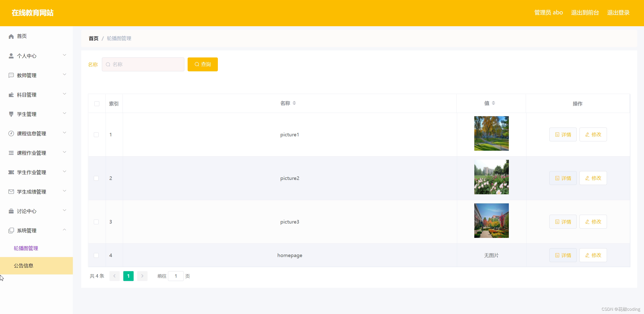The image size is (644, 314).
Task: Click the picture3 thumbnail image
Action: [491, 221]
